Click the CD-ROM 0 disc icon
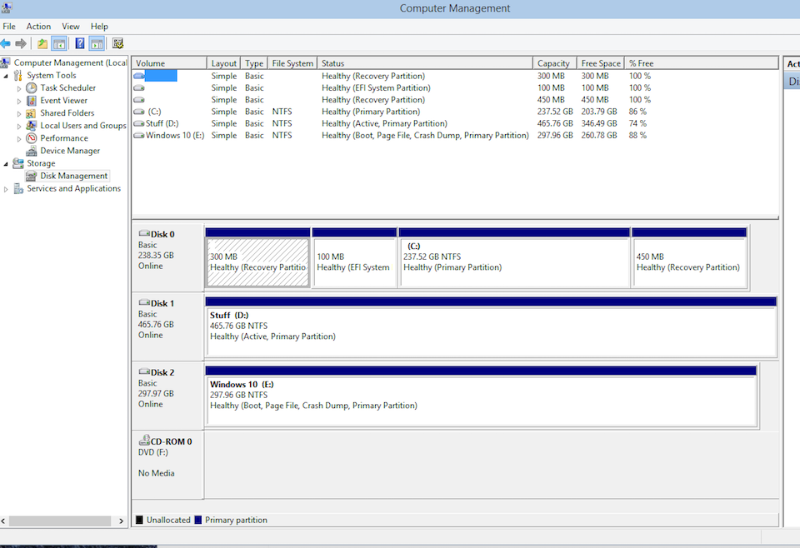 point(144,441)
